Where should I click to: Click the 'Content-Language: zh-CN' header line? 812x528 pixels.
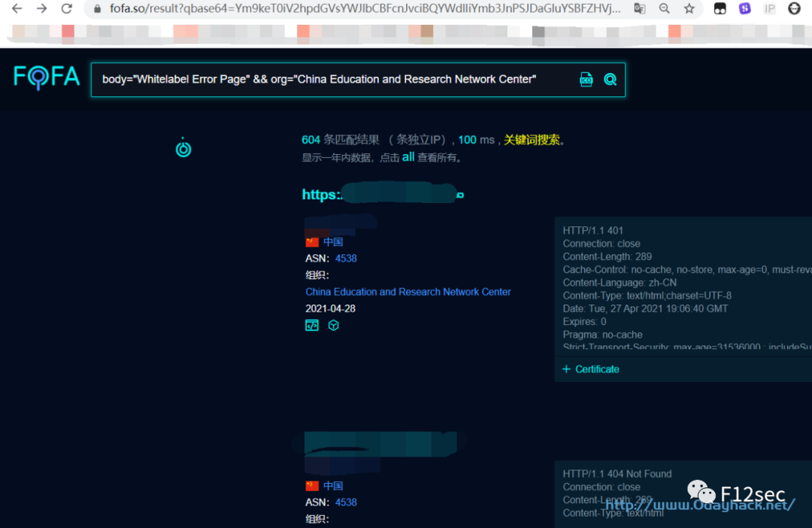[x=620, y=282]
